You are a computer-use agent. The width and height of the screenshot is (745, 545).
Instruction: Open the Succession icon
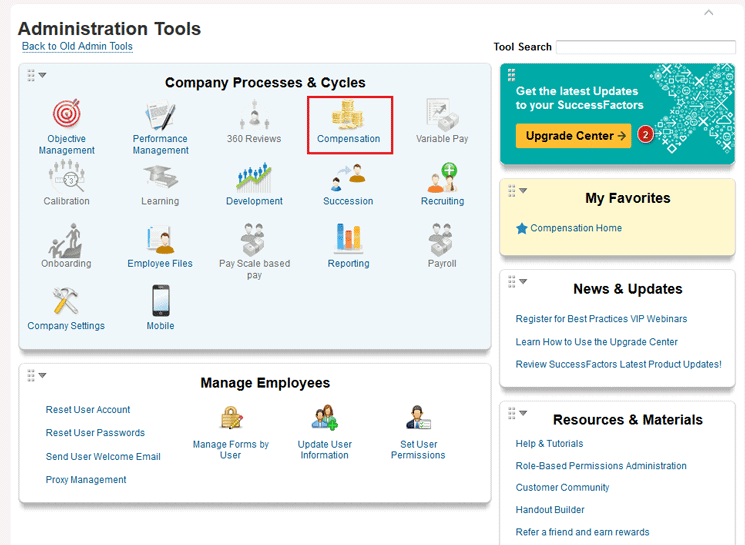point(348,178)
